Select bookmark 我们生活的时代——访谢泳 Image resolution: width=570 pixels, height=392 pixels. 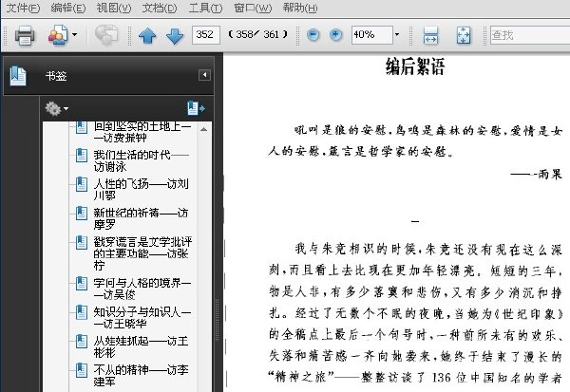point(141,160)
